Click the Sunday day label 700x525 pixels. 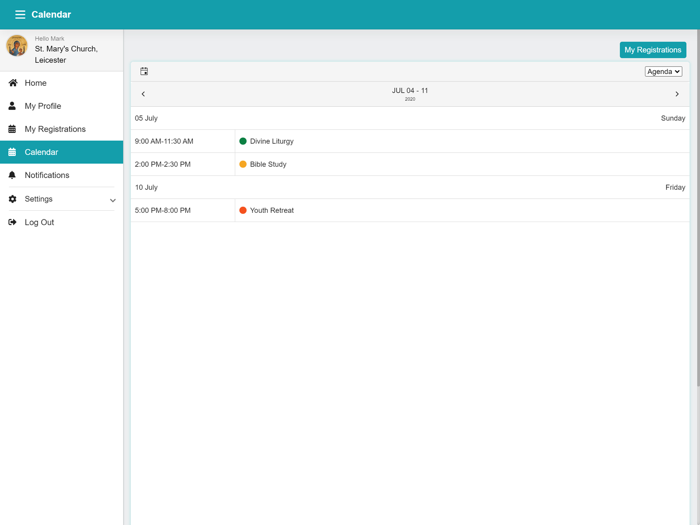tap(673, 118)
